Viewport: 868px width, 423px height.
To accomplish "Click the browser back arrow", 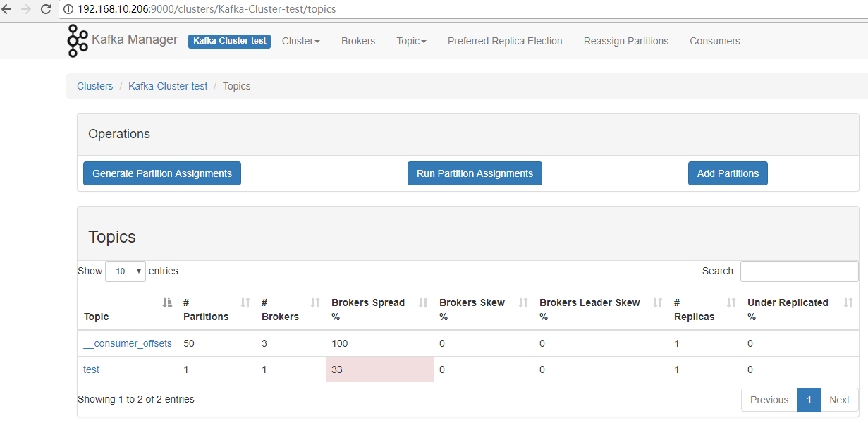I will pos(7,9).
